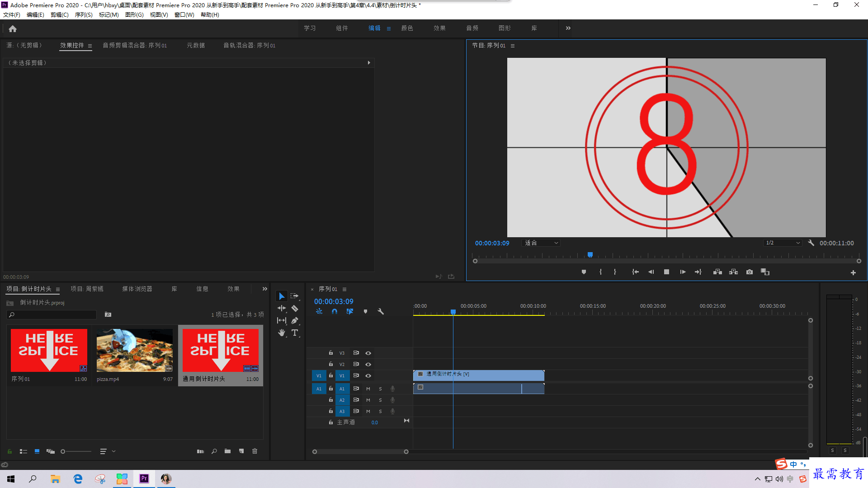
Task: Click the Add Marker button in program monitor
Action: coord(584,272)
